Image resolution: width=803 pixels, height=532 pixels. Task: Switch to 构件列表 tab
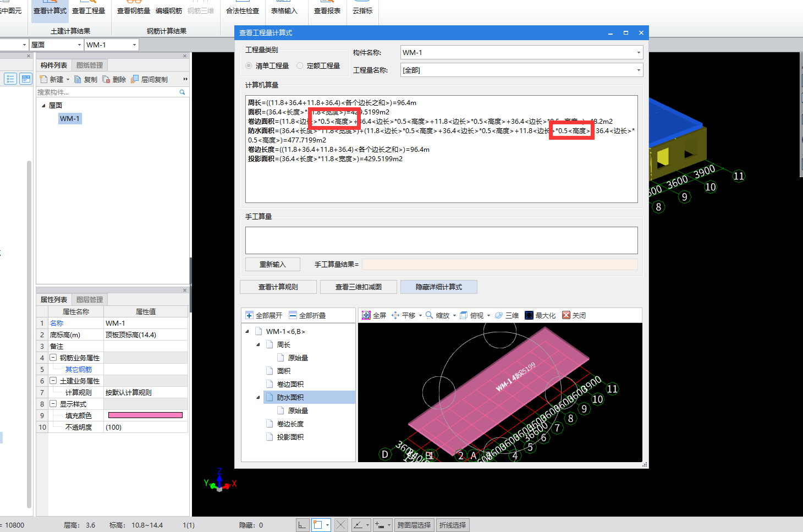[54, 65]
